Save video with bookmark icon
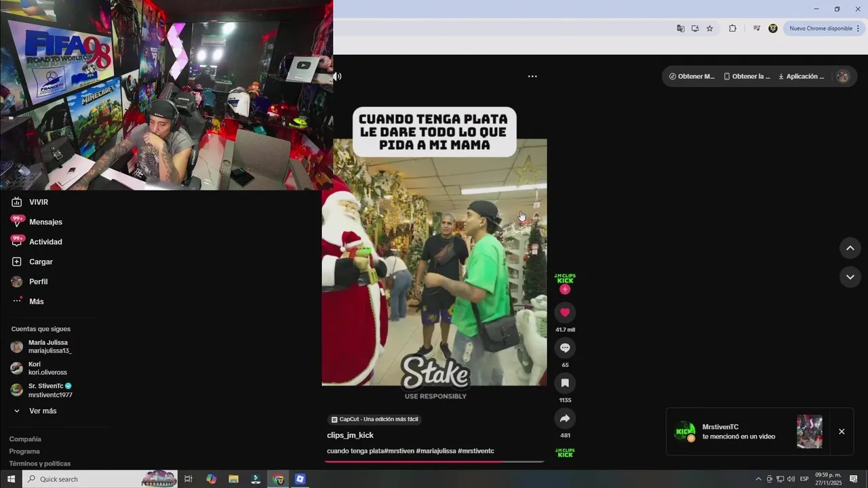Screen dimensions: 868x488 [x=565, y=383]
